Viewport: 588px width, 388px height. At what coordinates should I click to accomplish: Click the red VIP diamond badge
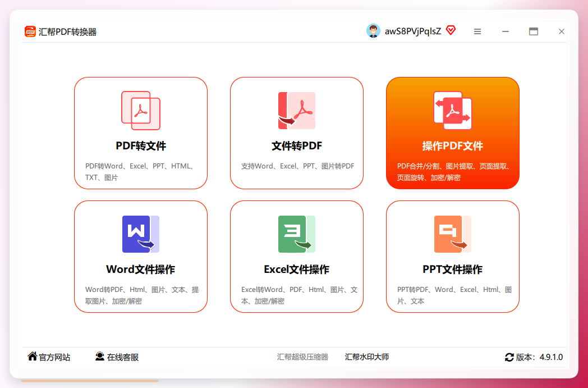tap(451, 30)
